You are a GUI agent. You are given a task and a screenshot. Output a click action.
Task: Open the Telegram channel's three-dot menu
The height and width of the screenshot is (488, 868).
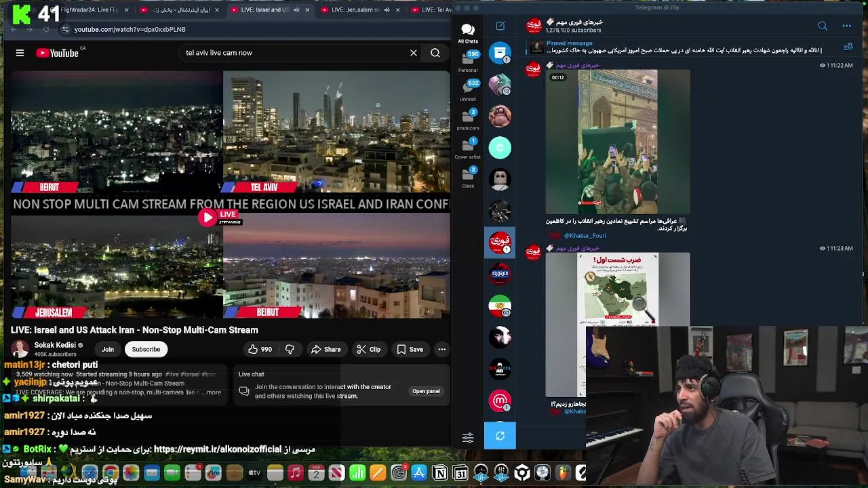pos(846,26)
